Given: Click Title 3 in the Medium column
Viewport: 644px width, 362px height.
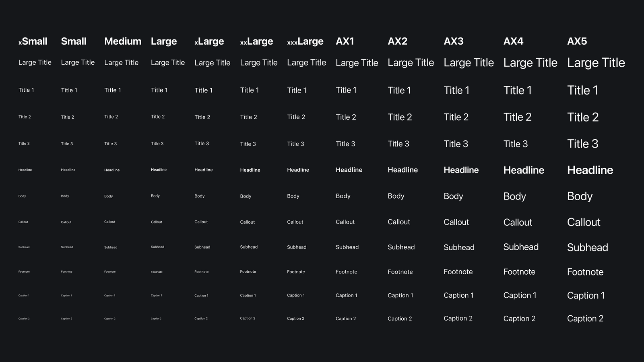Looking at the screenshot, I should tap(110, 144).
